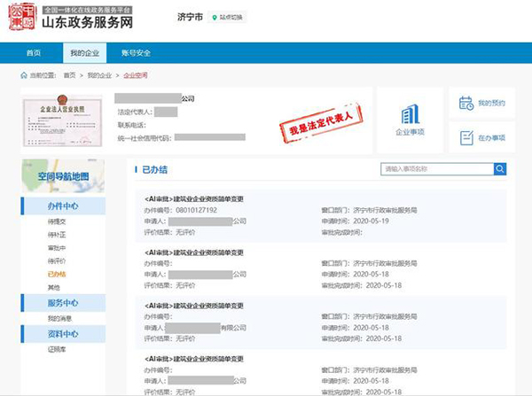Click 我是法定代表人 red stamp
This screenshot has width=532, height=396.
pyautogui.click(x=321, y=123)
